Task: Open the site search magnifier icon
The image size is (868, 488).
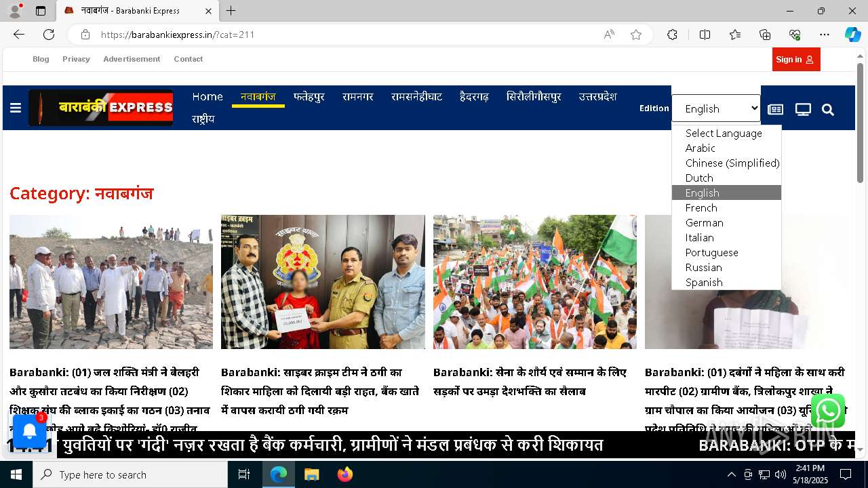Action: click(x=828, y=110)
